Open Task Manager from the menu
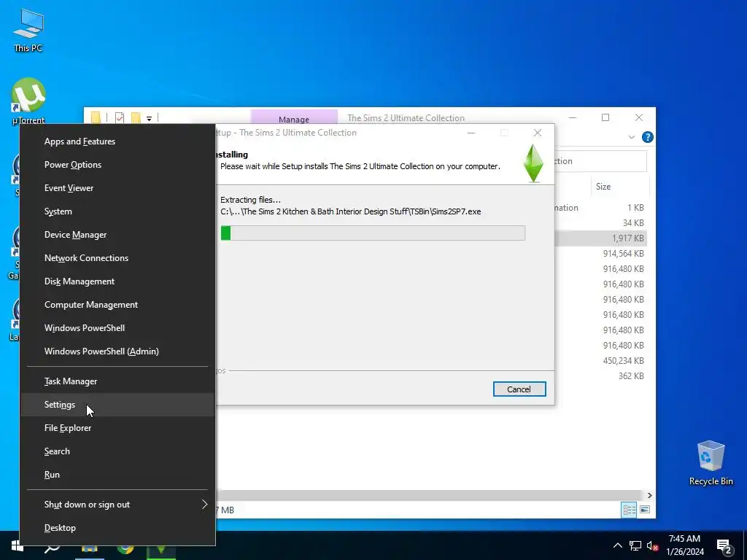 (x=117, y=381)
